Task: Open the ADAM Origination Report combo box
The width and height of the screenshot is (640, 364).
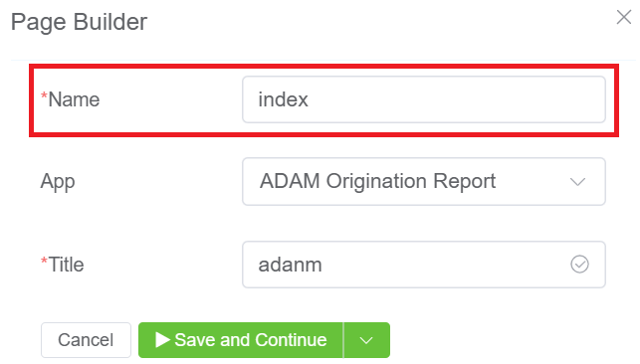Action: [x=424, y=181]
